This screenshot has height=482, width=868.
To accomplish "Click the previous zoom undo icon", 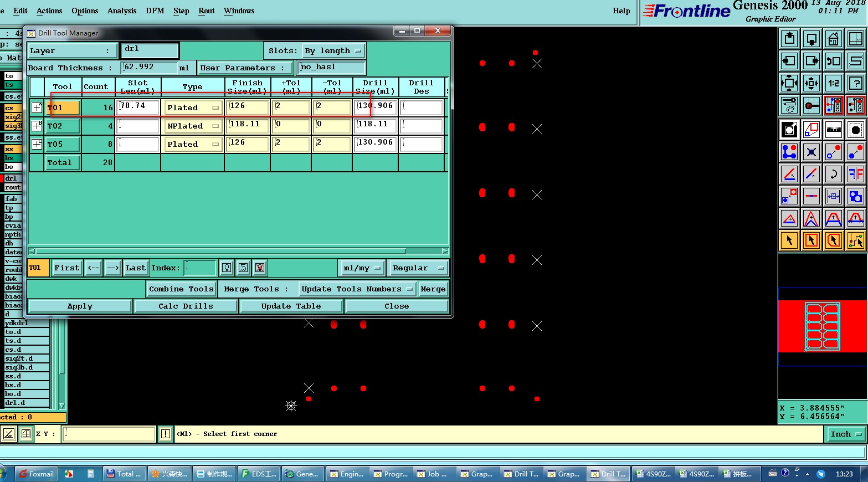I will (834, 61).
